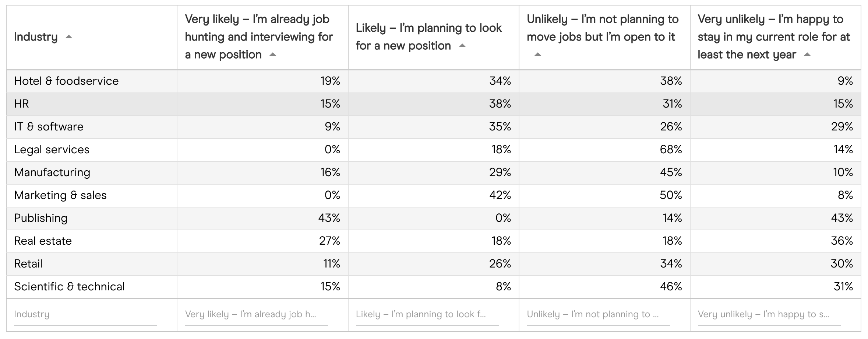The image size is (868, 339).
Task: Click the 'Very likely' filter box
Action: pos(254,314)
